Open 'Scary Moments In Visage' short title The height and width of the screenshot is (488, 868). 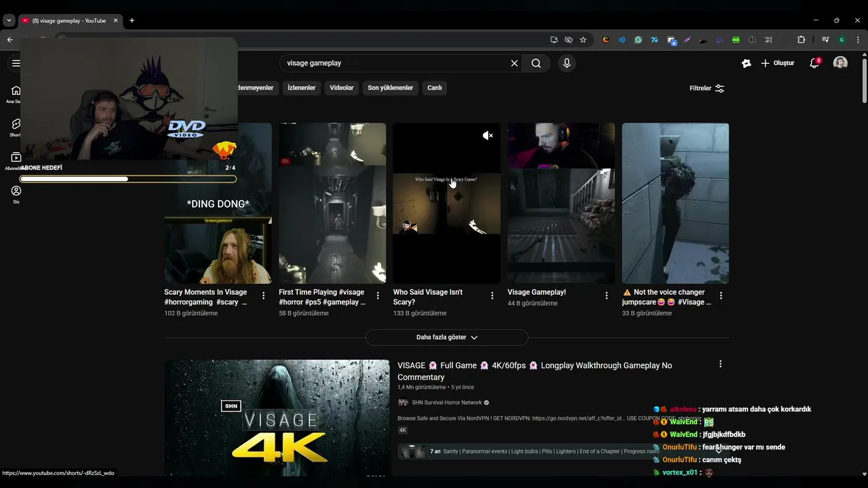tap(205, 297)
